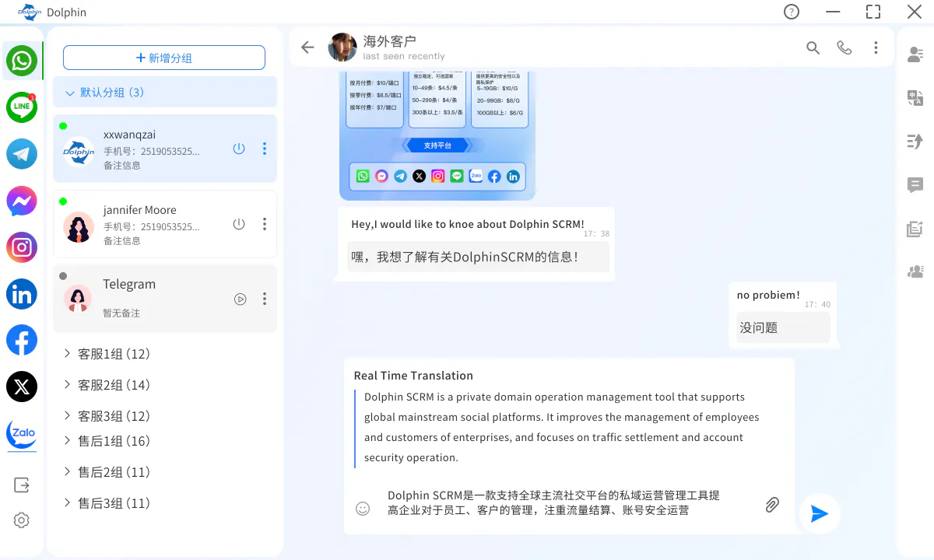Open the WhatsApp platform in sidebar
934x560 pixels.
22,61
